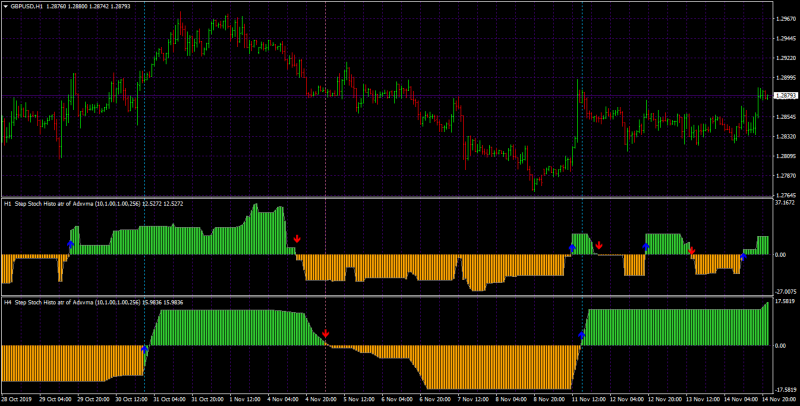This screenshot has height=406, width=800.
Task: Click the 14 Nov 20:00 time axis label
Action: tap(778, 399)
